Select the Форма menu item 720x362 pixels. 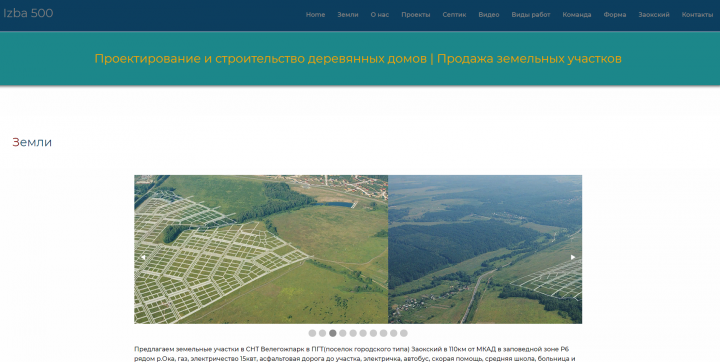pos(614,15)
